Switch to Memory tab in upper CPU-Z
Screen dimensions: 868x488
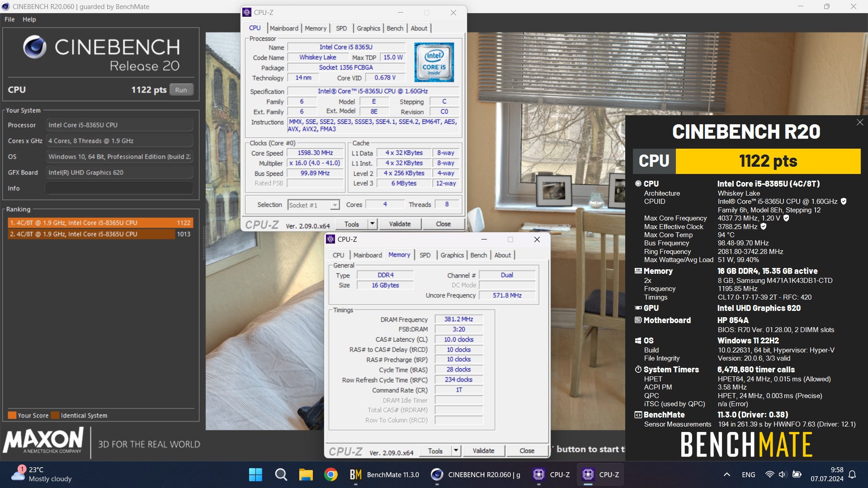point(316,28)
